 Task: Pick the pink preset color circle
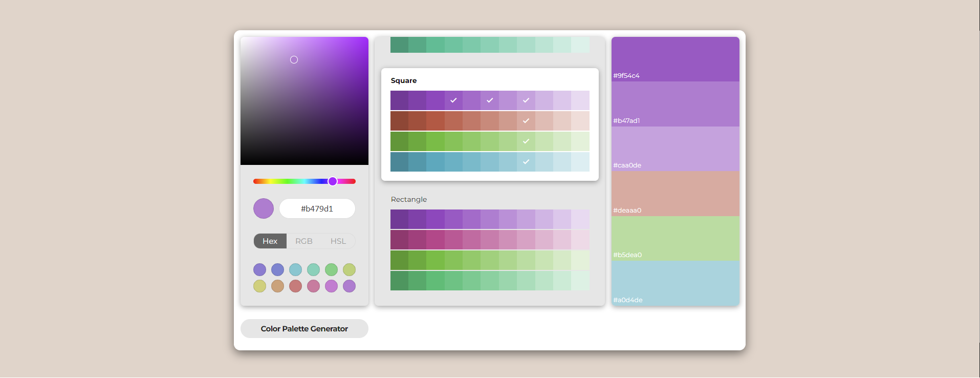click(x=313, y=286)
